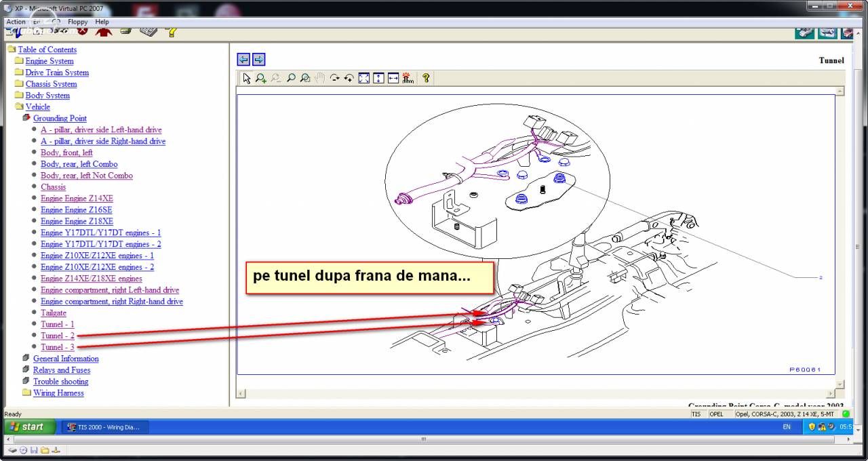
Task: Click the diagram horizontal scrollbar left arrow
Action: [x=241, y=393]
